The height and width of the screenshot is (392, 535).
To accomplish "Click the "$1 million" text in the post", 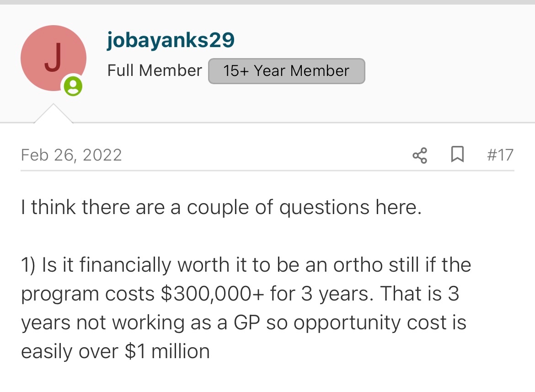I will [167, 351].
